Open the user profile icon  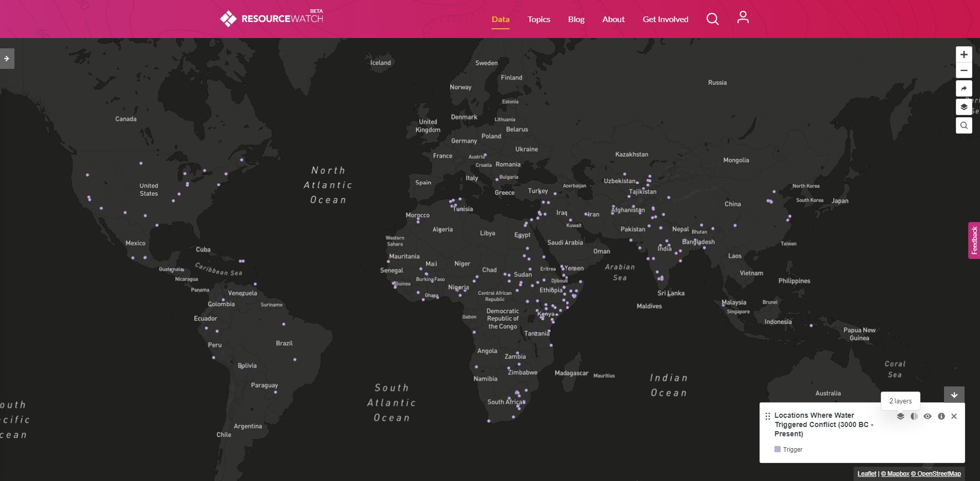tap(743, 18)
